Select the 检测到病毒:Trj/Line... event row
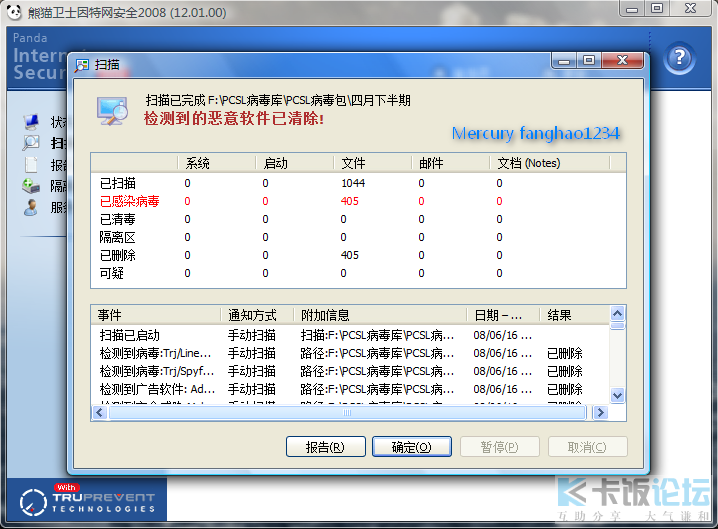 pyautogui.click(x=350, y=353)
